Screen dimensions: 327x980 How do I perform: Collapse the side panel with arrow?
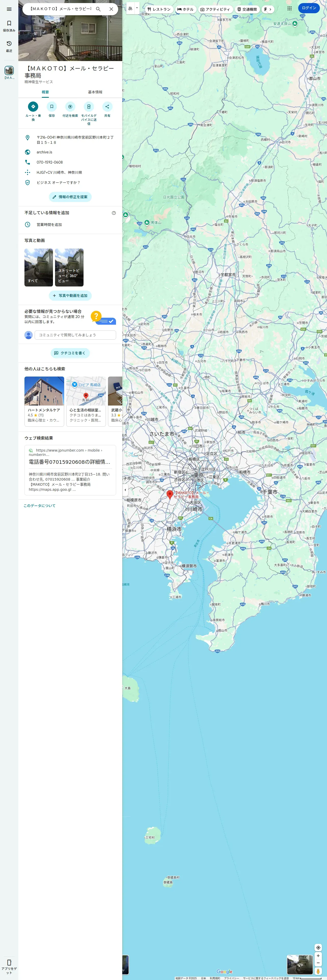[x=125, y=490]
